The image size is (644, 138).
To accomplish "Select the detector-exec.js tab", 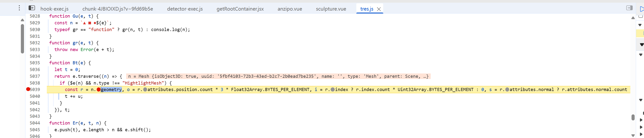I will pos(185,9).
